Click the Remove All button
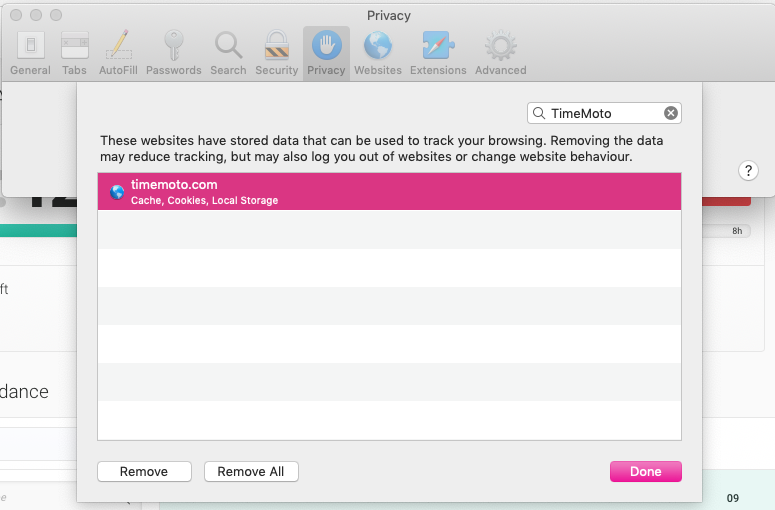 point(251,471)
